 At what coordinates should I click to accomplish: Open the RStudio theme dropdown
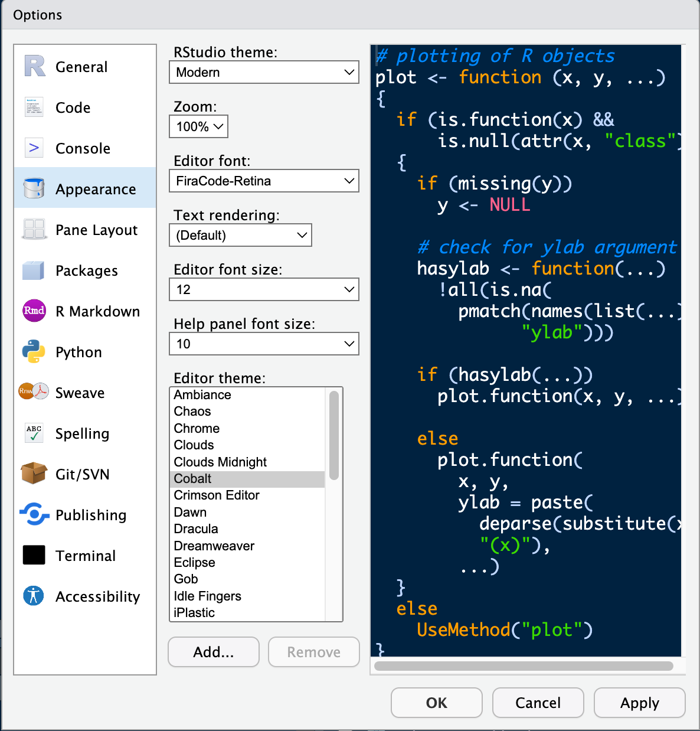coord(264,72)
